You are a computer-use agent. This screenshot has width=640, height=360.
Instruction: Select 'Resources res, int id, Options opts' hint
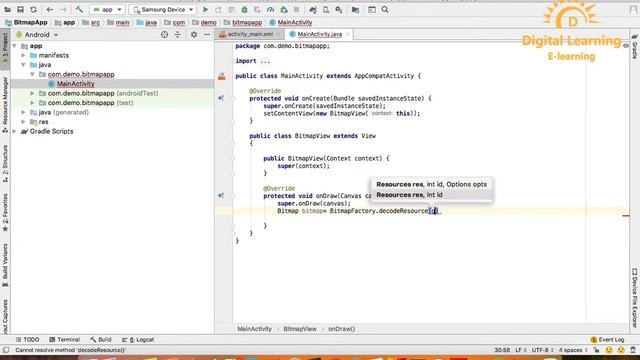(x=431, y=184)
